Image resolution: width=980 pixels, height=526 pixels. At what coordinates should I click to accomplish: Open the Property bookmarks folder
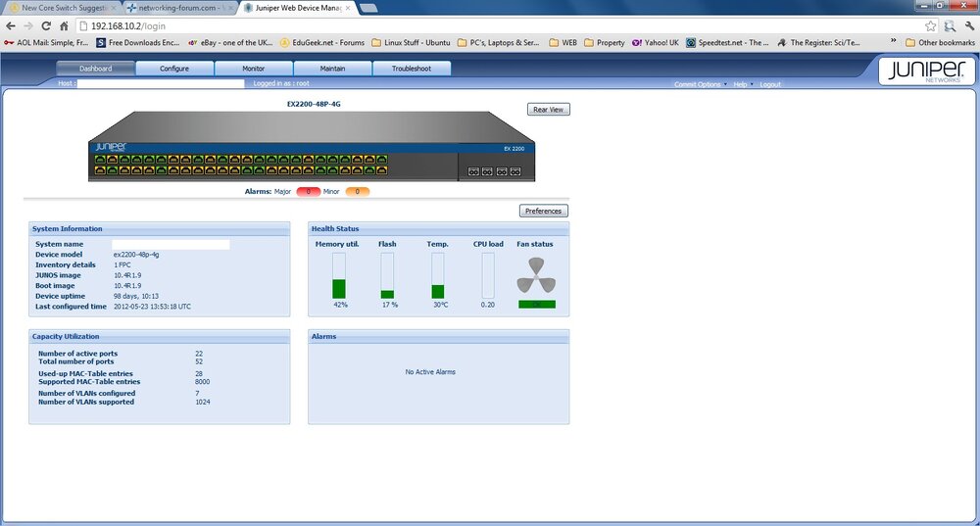pos(605,42)
